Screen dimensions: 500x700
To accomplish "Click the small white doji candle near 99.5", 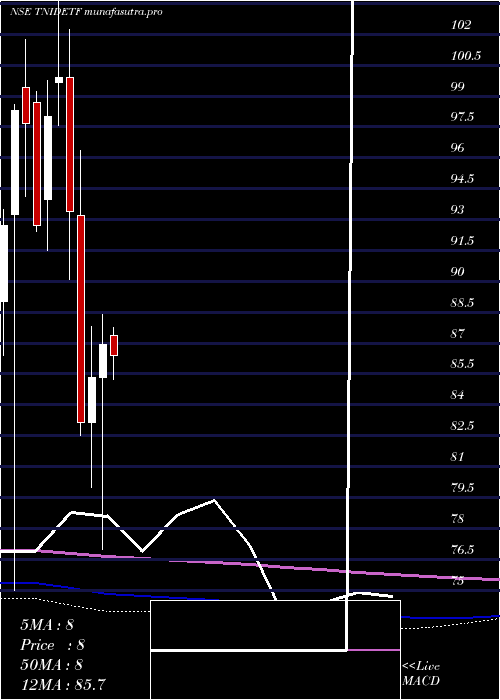I will point(59,80).
